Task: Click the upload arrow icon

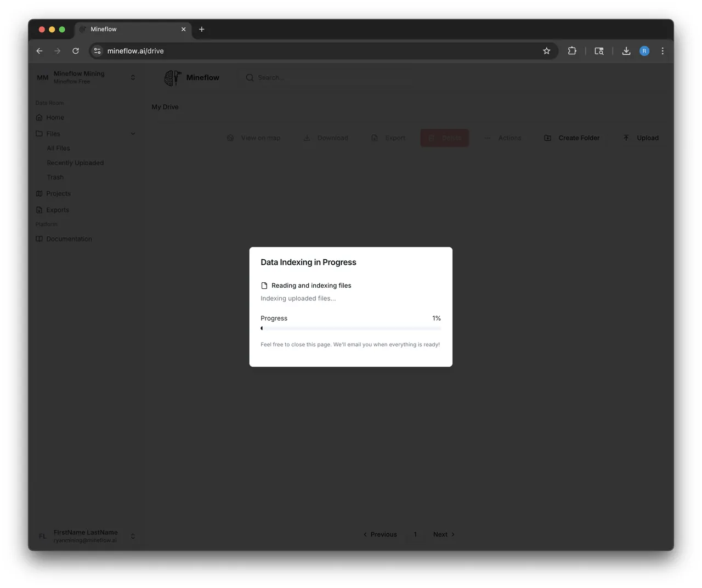Action: click(626, 138)
